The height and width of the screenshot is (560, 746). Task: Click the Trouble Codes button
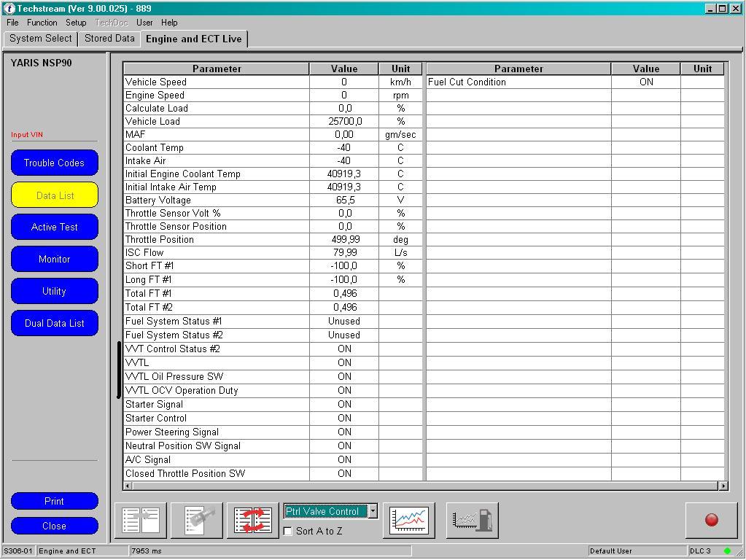click(54, 163)
